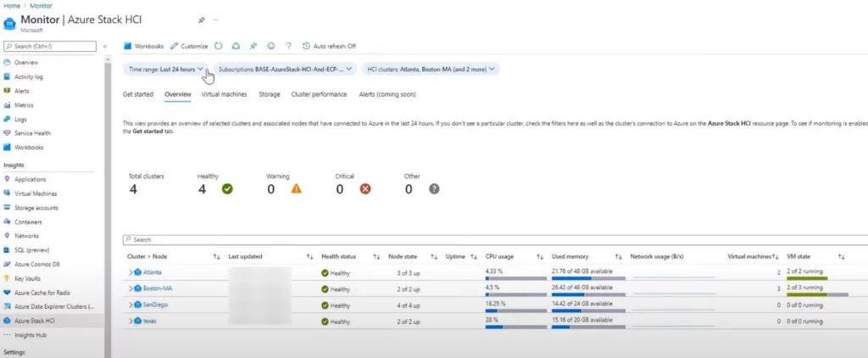Open the Alerts (coming soon) tab
This screenshot has height=358, width=868.
click(387, 94)
